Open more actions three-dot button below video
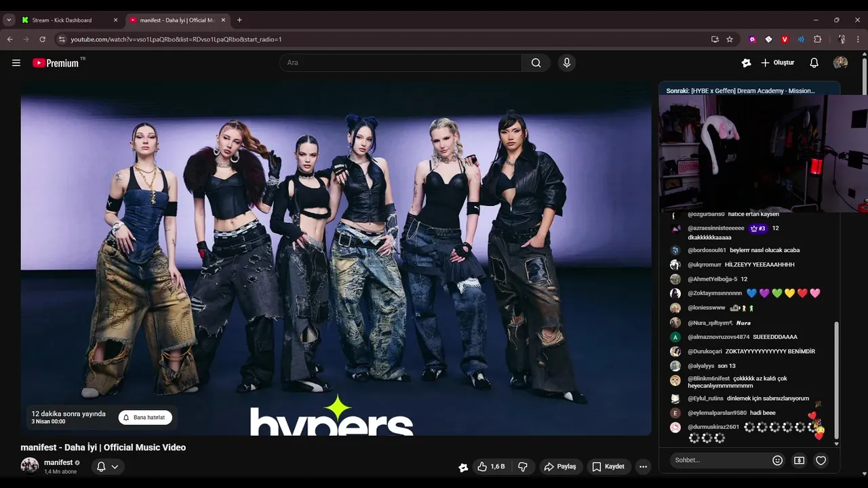The height and width of the screenshot is (488, 868). tap(643, 467)
